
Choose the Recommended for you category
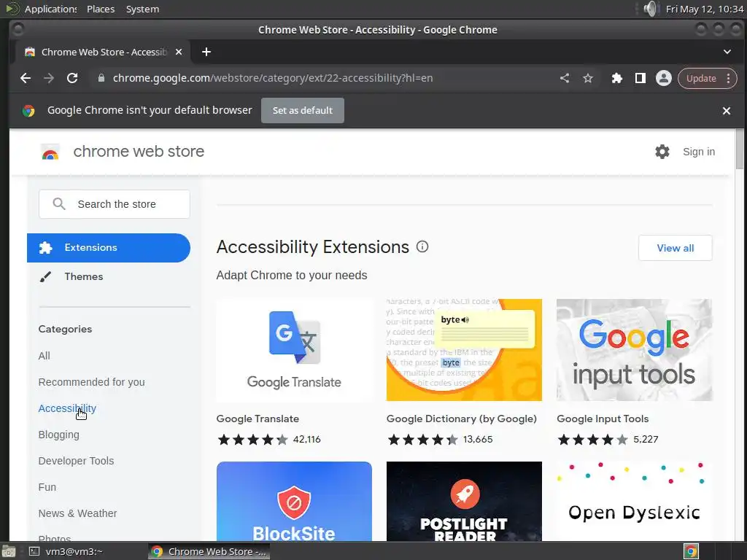pyautogui.click(x=91, y=382)
